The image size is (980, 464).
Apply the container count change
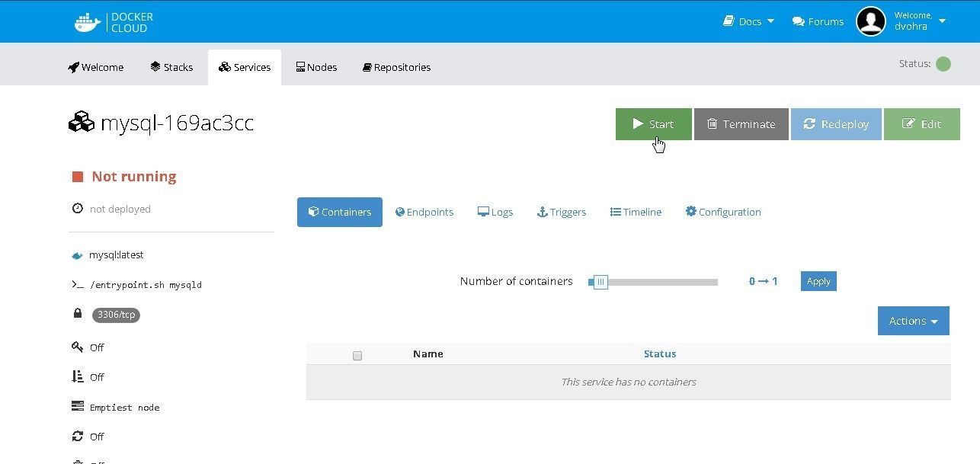click(818, 281)
